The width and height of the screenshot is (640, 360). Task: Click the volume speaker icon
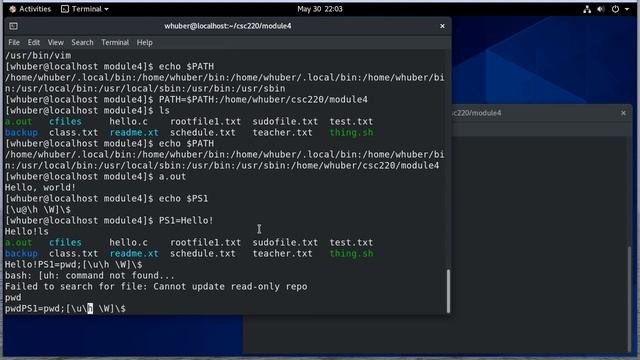click(x=601, y=9)
